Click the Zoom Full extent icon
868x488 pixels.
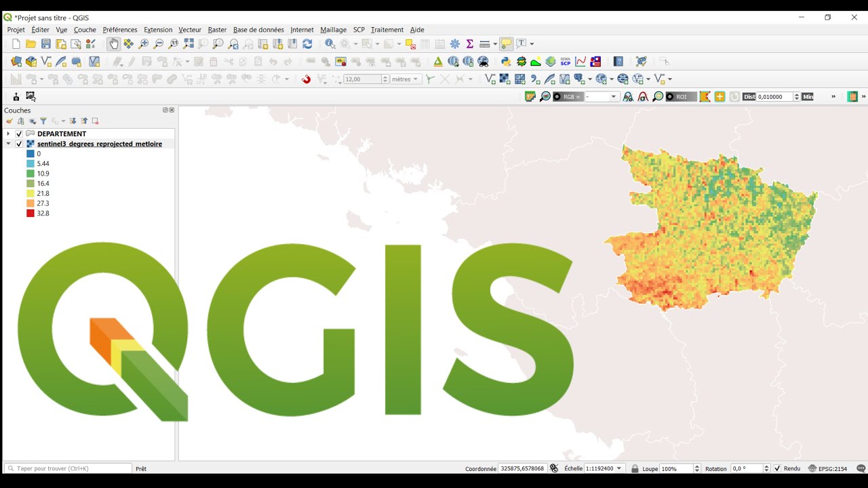click(188, 44)
